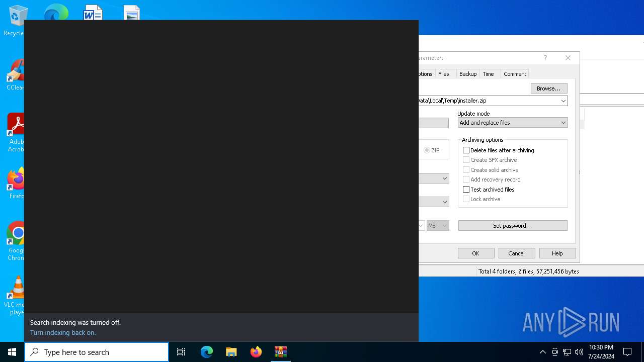Enable Test archived files option

point(466,190)
